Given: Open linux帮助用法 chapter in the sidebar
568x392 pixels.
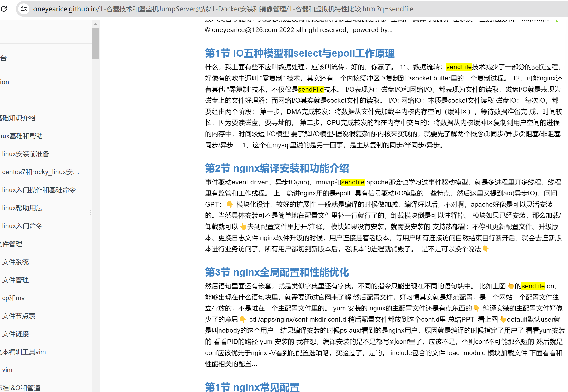Looking at the screenshot, I should click(22, 208).
